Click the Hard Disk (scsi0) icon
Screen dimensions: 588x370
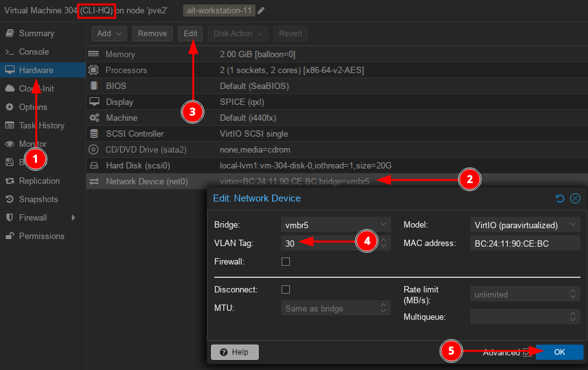pos(94,165)
